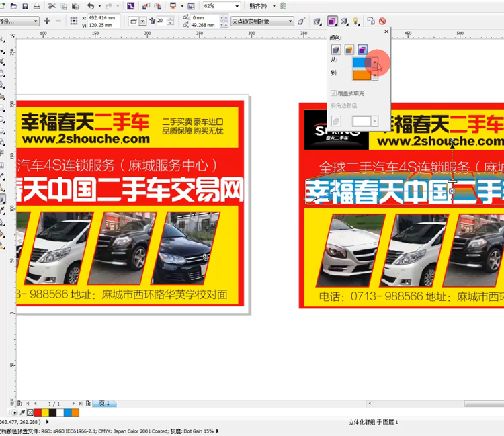This screenshot has height=436, width=504.
Task: Add a page after the current page
Action: point(88,403)
